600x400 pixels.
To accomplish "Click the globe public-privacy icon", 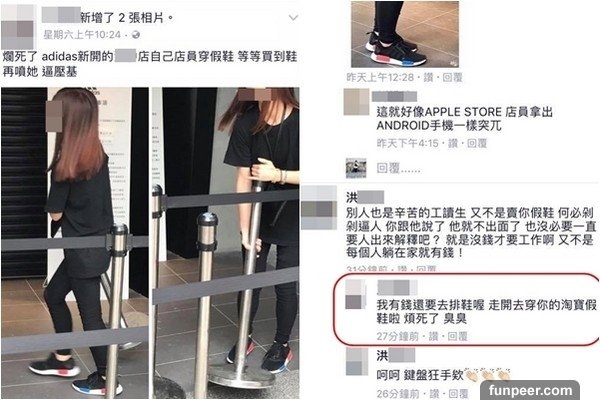I will (x=135, y=35).
